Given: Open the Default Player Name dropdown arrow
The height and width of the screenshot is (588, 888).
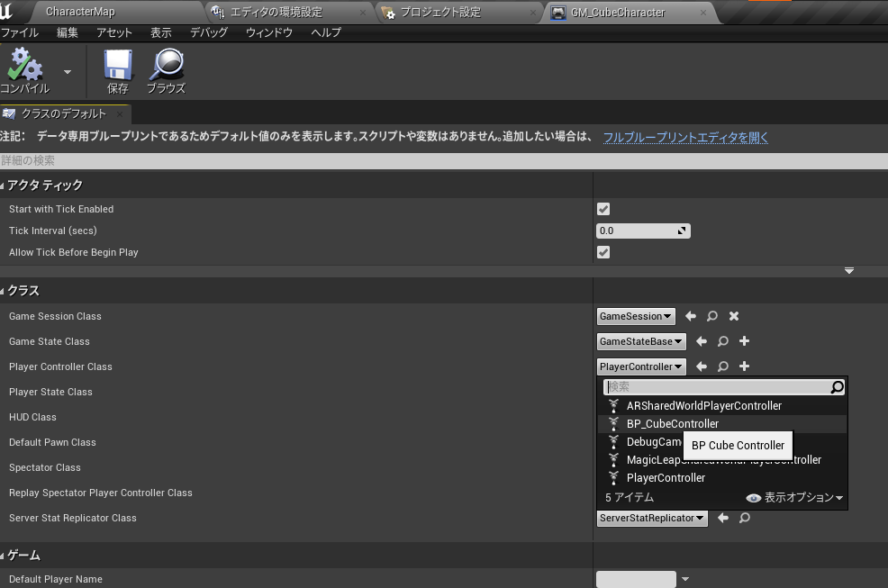Looking at the screenshot, I should pyautogui.click(x=685, y=579).
